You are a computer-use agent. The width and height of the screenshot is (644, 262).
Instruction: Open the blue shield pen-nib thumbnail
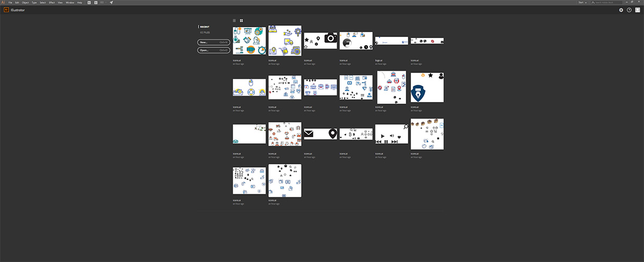pyautogui.click(x=427, y=88)
